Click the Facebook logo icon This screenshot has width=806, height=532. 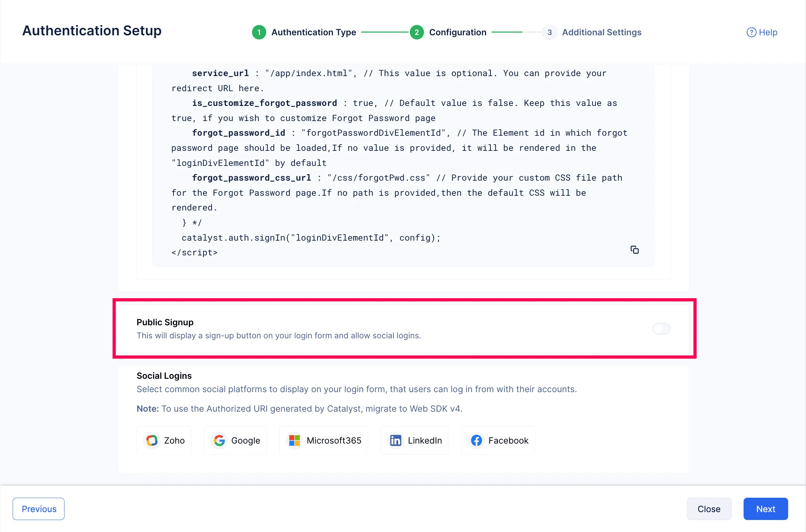[x=476, y=440]
